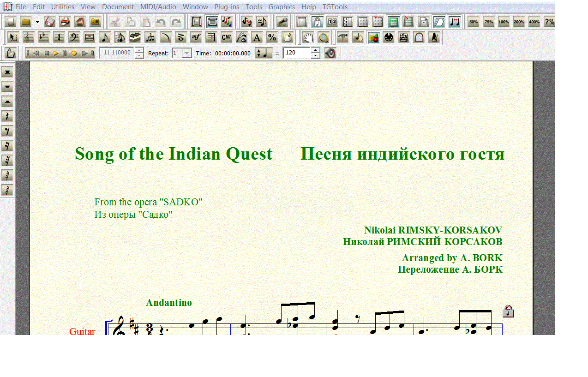This screenshot has height=377, width=588.
Task: Select the Chord CM7 tool
Action: coord(227,37)
